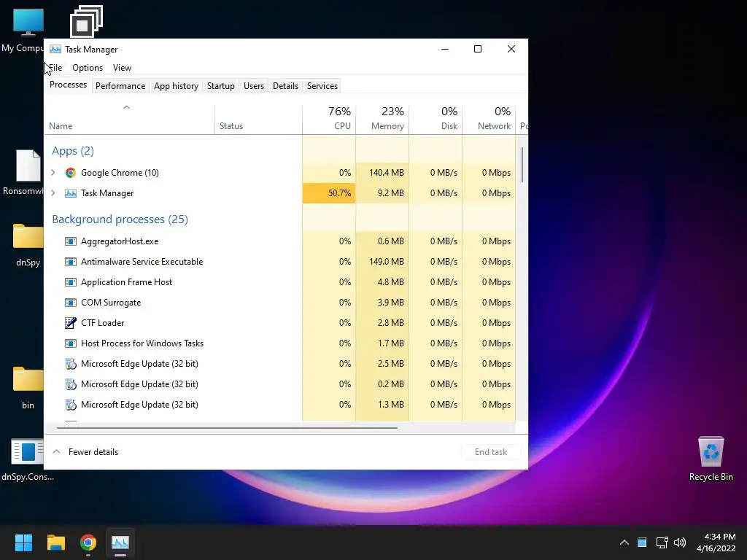Switch to the Services tab
Image resolution: width=747 pixels, height=560 pixels.
pyautogui.click(x=322, y=86)
